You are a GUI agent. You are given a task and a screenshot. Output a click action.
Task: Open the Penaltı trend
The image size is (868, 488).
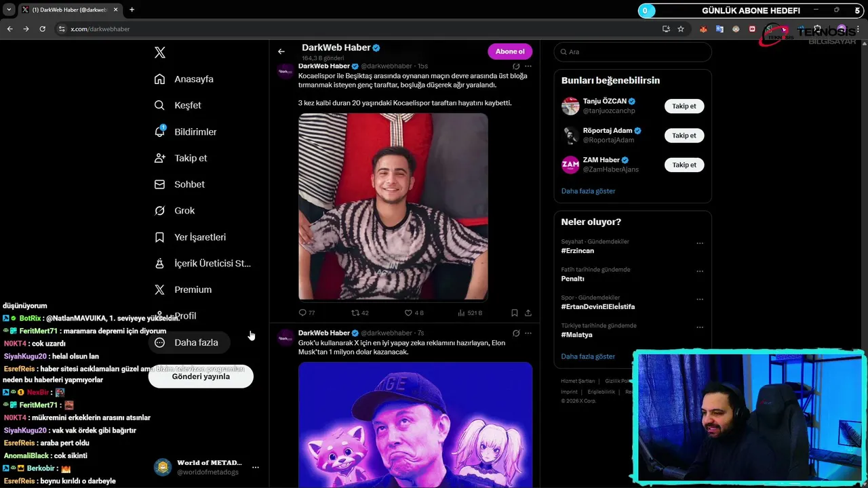tap(572, 279)
